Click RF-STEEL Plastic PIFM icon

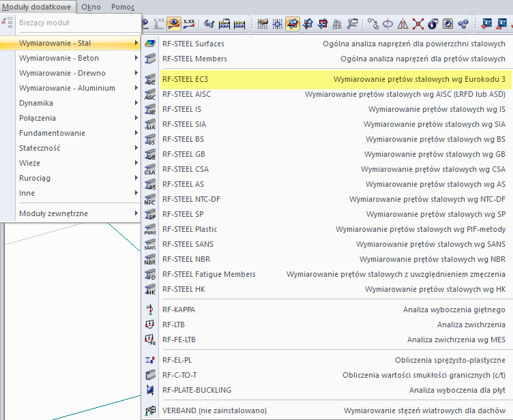pos(150,230)
